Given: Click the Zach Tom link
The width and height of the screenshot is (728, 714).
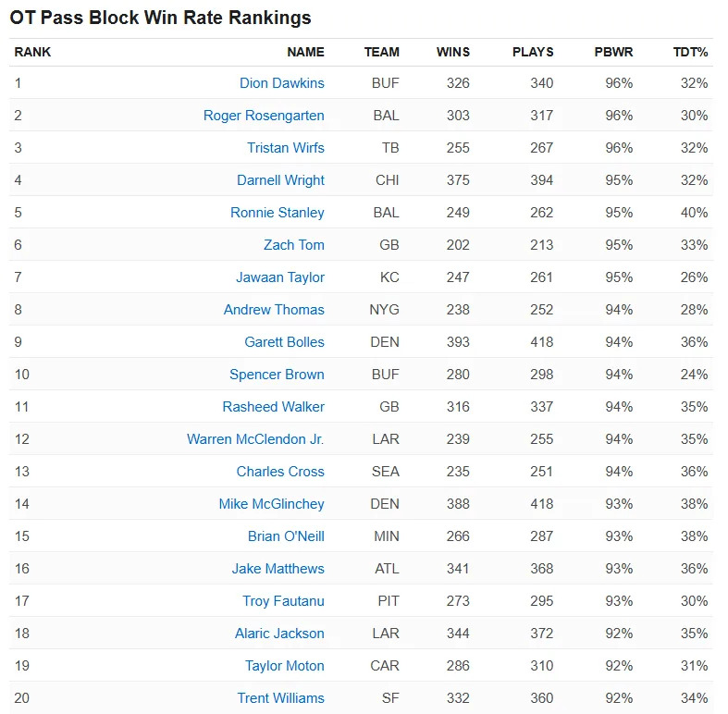Looking at the screenshot, I should pyautogui.click(x=293, y=245).
